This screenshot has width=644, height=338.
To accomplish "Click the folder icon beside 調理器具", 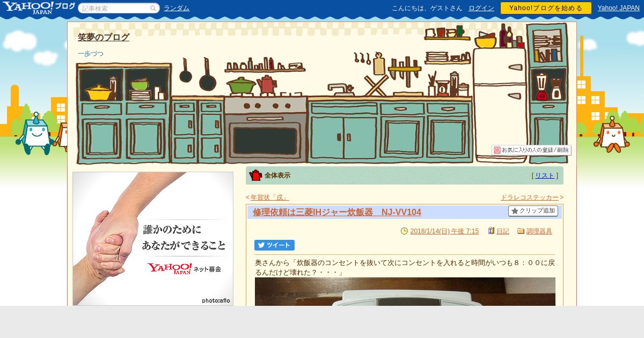I will 521,231.
